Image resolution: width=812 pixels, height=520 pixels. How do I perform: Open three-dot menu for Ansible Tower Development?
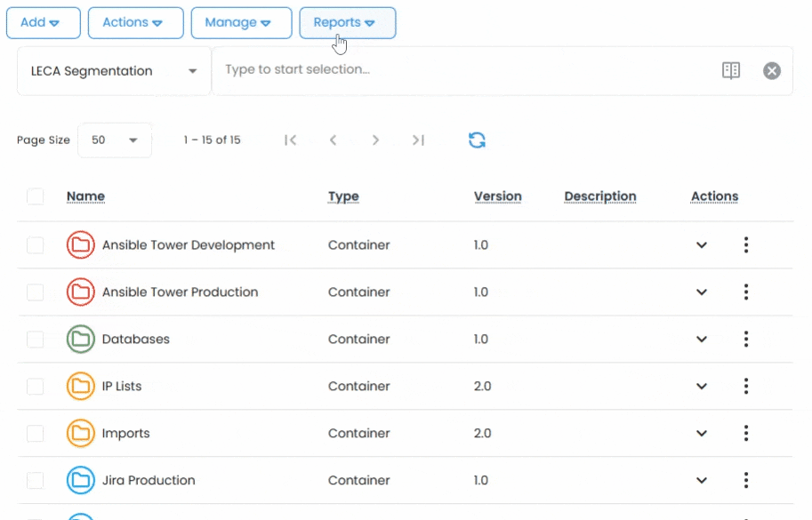pyautogui.click(x=745, y=244)
